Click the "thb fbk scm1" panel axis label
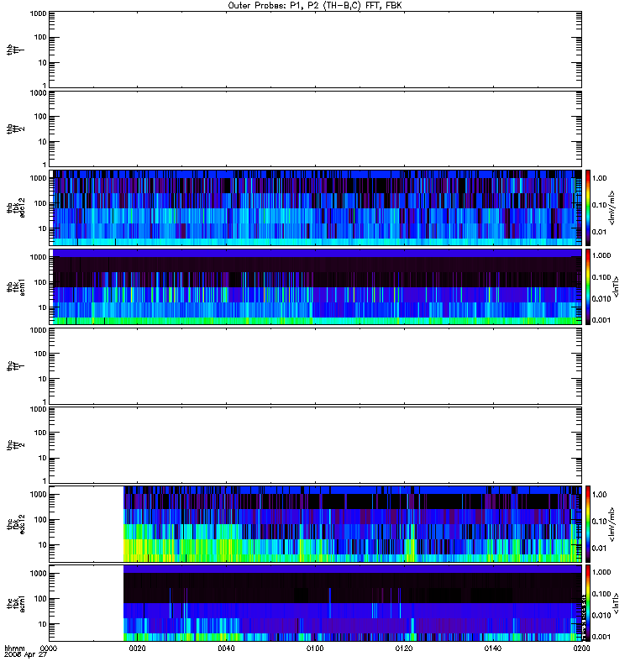 click(15, 287)
